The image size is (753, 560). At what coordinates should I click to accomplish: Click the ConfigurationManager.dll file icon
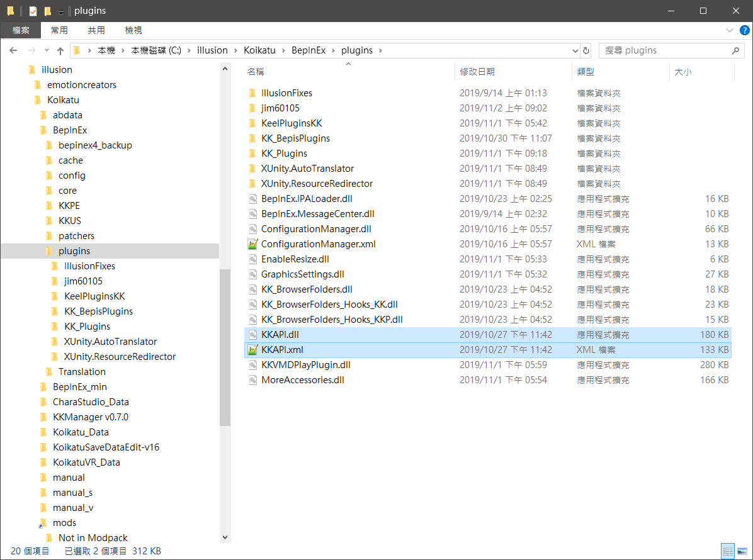252,230
